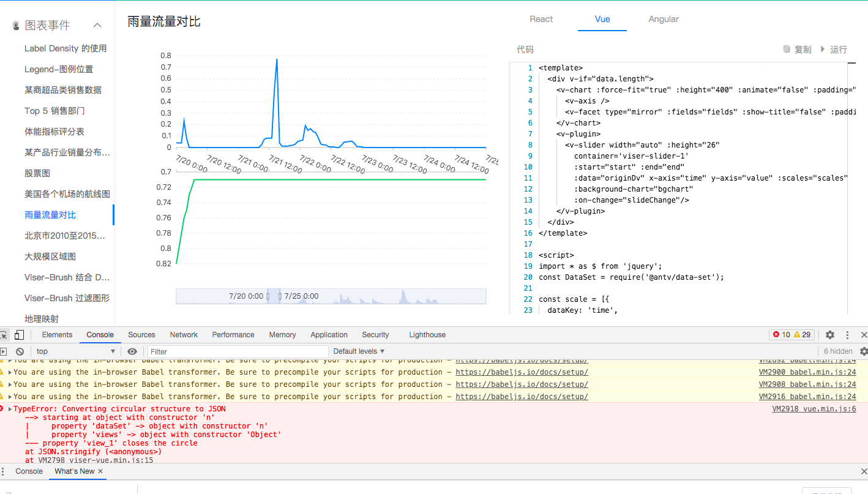This screenshot has width=868, height=494.
Task: Click the sidebar microphone toggle icon
Action: click(15, 26)
